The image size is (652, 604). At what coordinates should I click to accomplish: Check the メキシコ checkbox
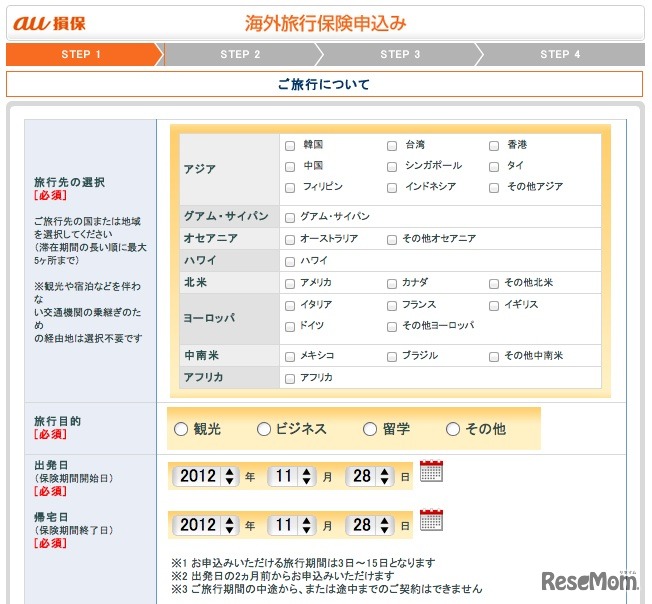coord(290,357)
